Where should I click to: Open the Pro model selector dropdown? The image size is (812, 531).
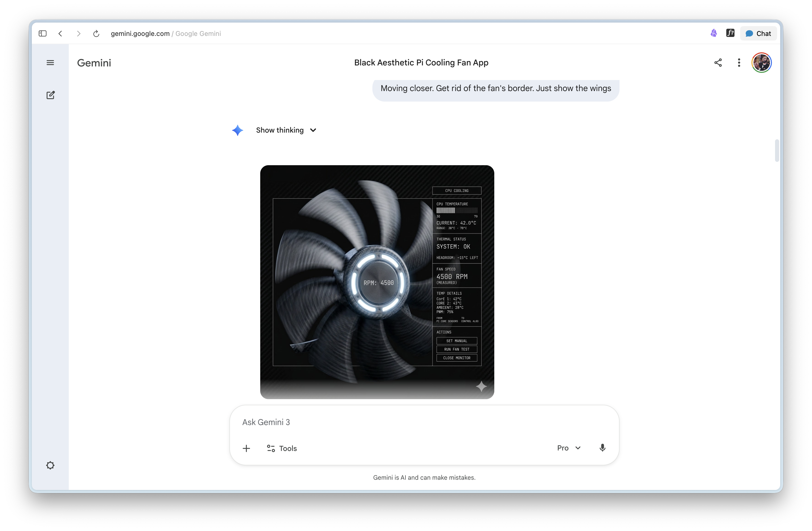[x=569, y=448]
